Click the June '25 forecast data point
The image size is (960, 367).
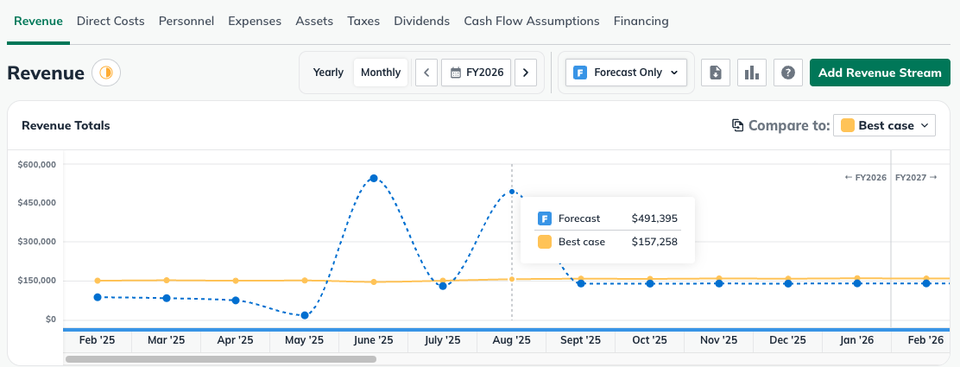[x=373, y=178]
